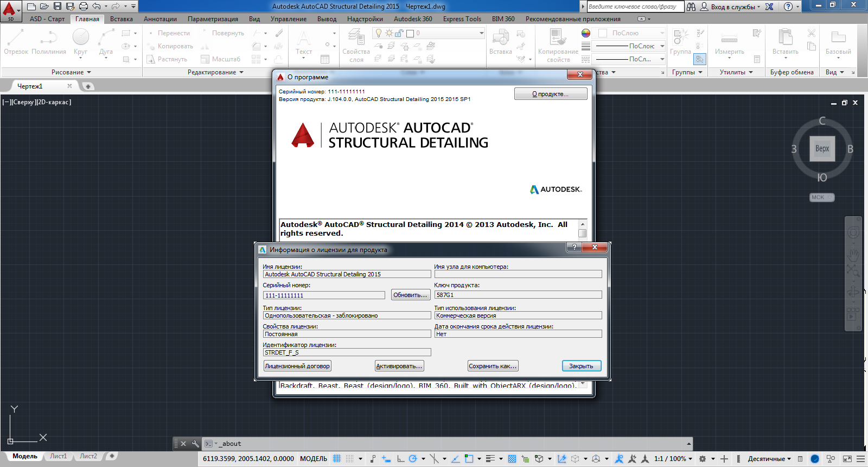Screen dimensions: 868x467
Task: Toggle ortho mode in status bar
Action: coord(400,459)
